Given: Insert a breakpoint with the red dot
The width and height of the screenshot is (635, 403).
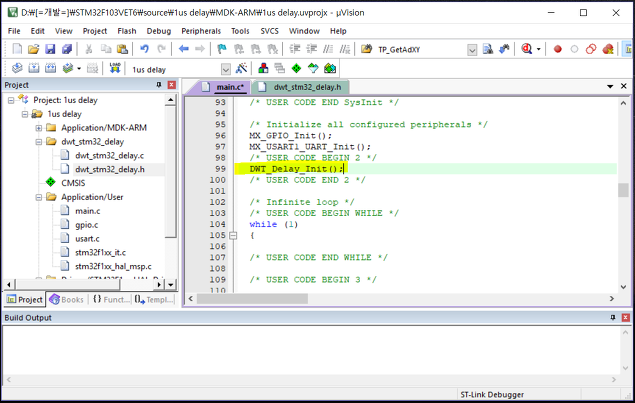Looking at the screenshot, I should point(558,49).
